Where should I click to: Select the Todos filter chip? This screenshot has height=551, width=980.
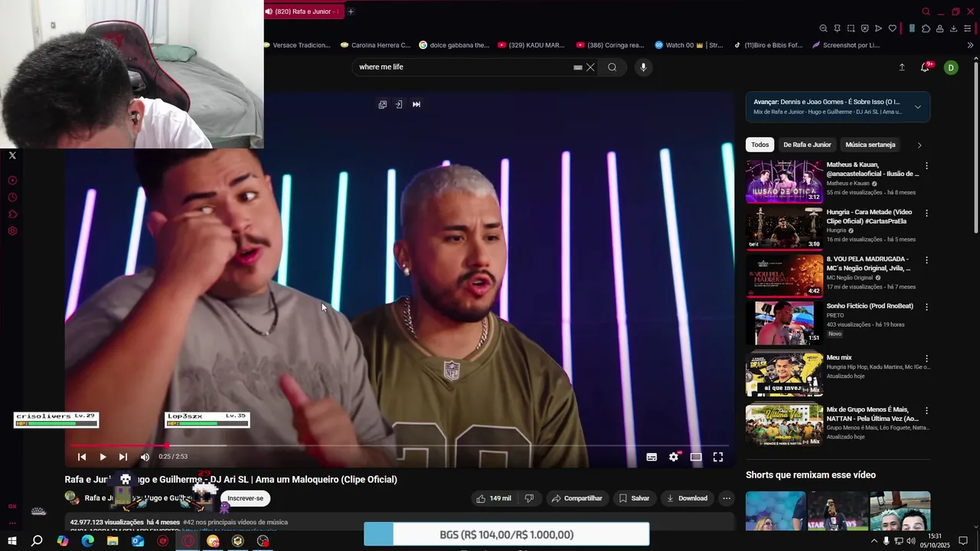coord(760,145)
